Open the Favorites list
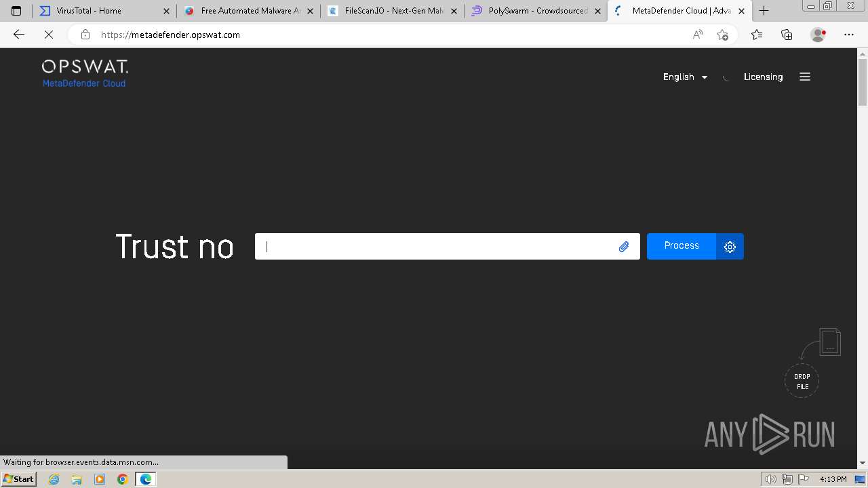This screenshot has width=868, height=488. tap(757, 35)
